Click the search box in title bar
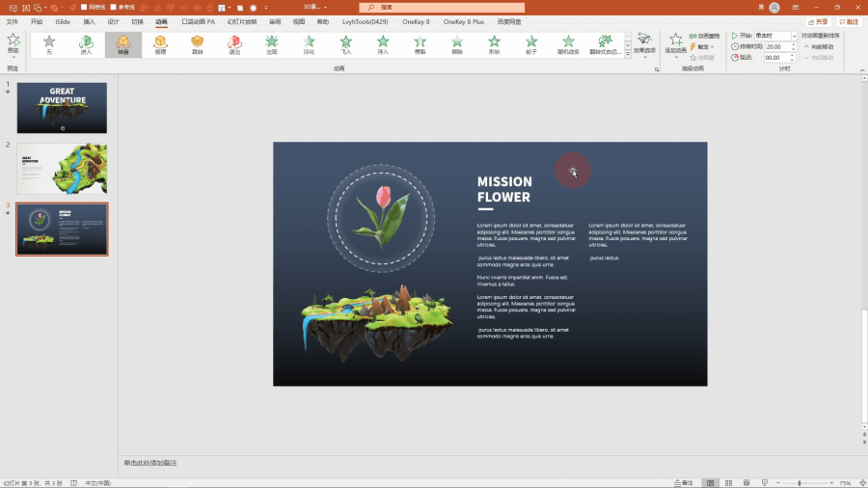Viewport: 868px width, 488px height. 442,7
